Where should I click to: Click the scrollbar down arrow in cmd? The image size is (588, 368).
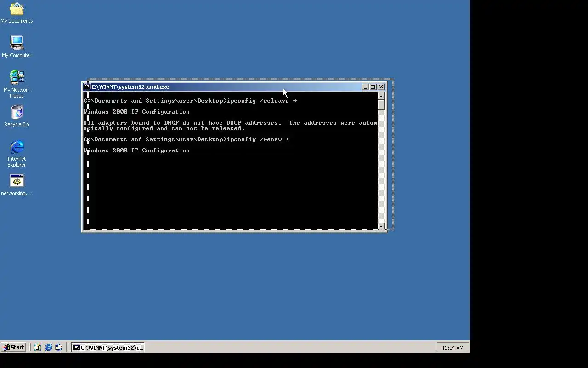(x=381, y=226)
